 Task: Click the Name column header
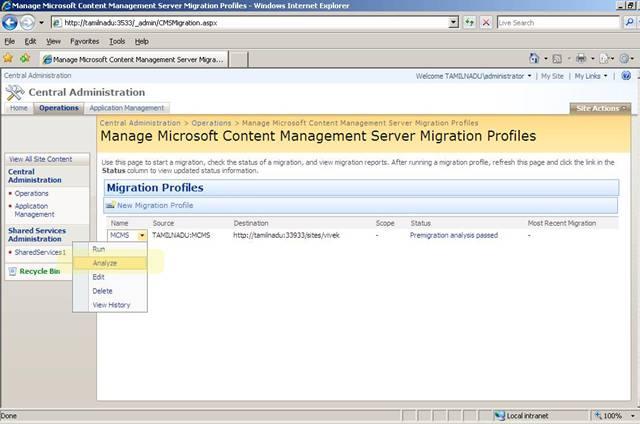pos(119,223)
